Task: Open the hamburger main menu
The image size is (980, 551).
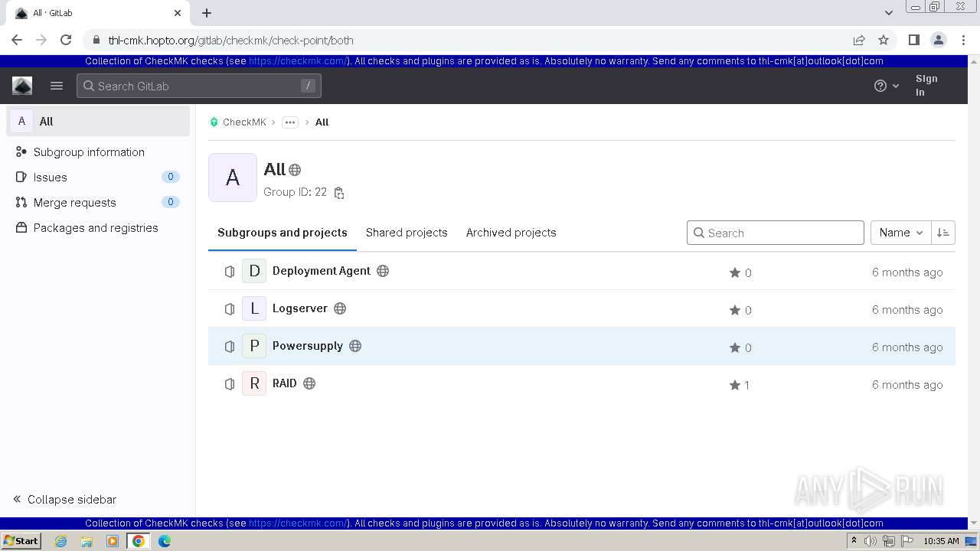Action: tap(57, 86)
